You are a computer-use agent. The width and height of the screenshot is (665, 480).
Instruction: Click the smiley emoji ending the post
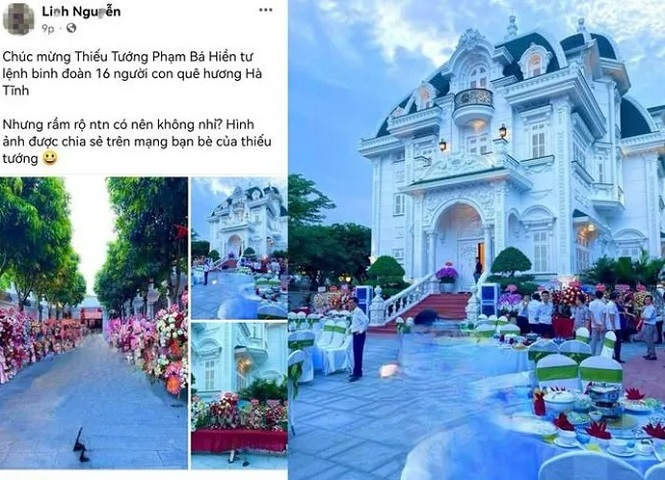pyautogui.click(x=50, y=158)
